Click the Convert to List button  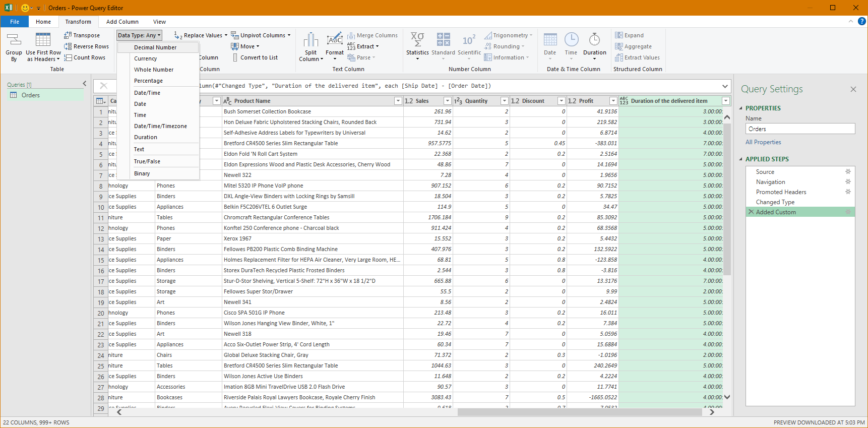tap(259, 57)
